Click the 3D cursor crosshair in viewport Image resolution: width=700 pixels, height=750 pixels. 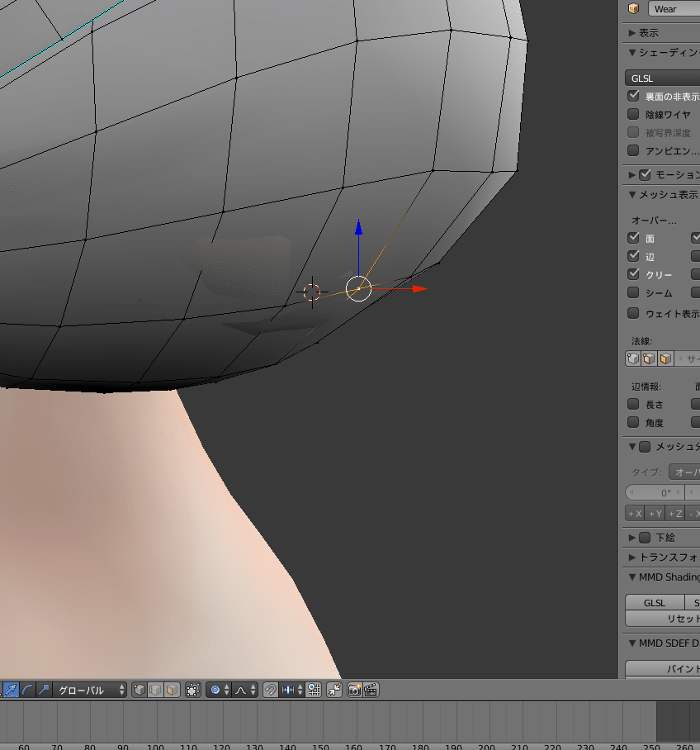(312, 292)
